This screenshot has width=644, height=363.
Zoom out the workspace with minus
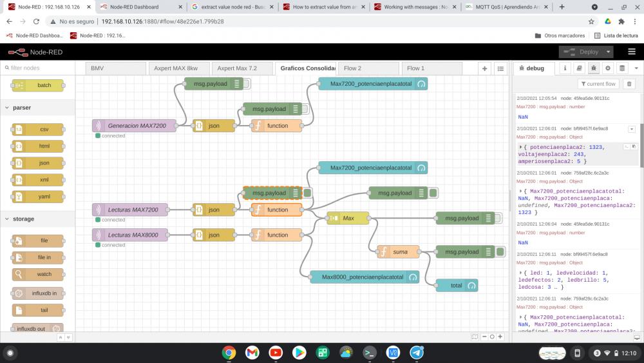pos(484,337)
